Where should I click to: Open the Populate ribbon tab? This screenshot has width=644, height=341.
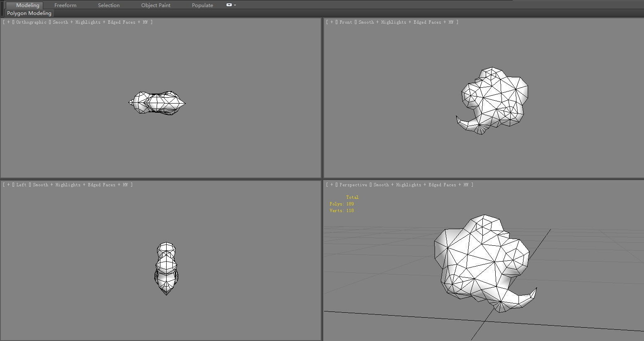[202, 5]
